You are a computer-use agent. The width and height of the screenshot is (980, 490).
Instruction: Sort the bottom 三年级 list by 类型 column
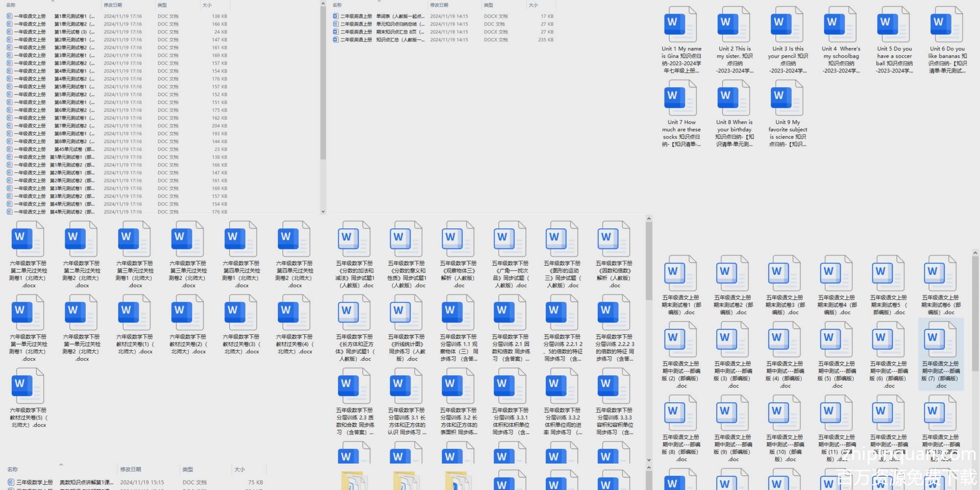pyautogui.click(x=188, y=469)
